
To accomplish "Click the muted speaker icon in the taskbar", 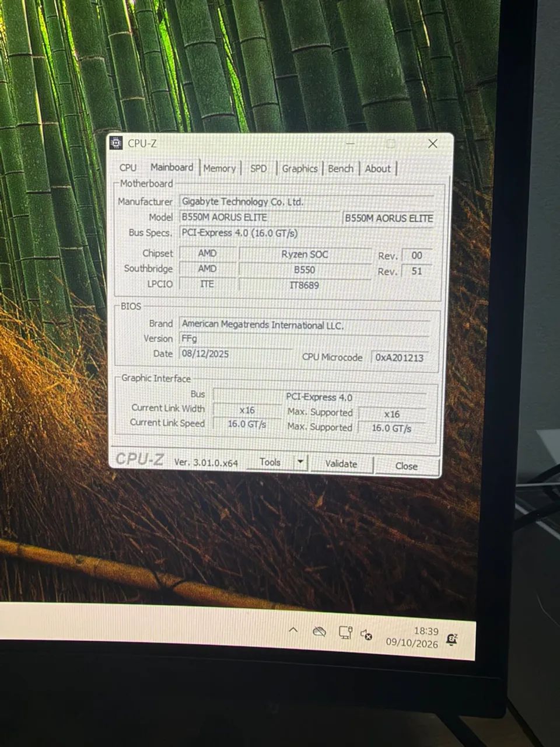I will (x=366, y=634).
